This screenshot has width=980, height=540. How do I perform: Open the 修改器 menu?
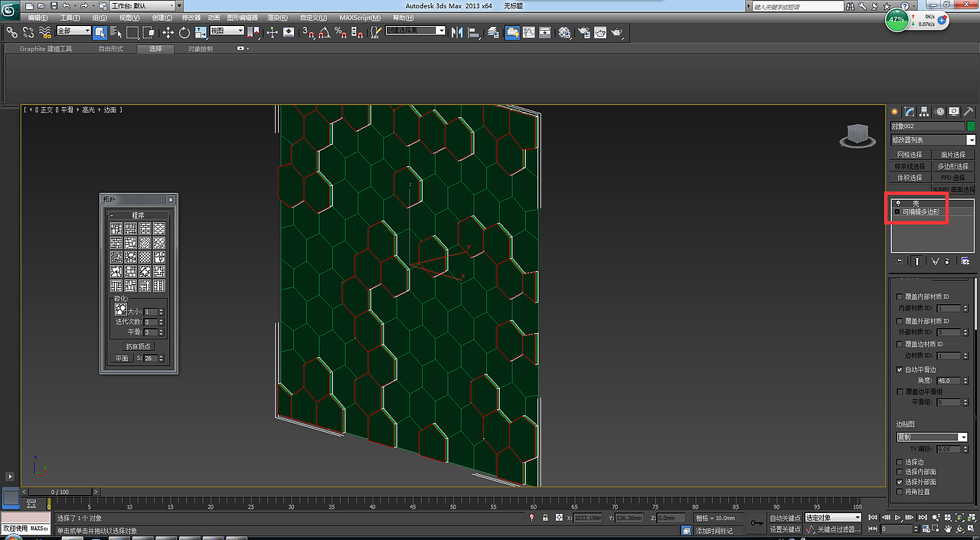click(x=191, y=18)
